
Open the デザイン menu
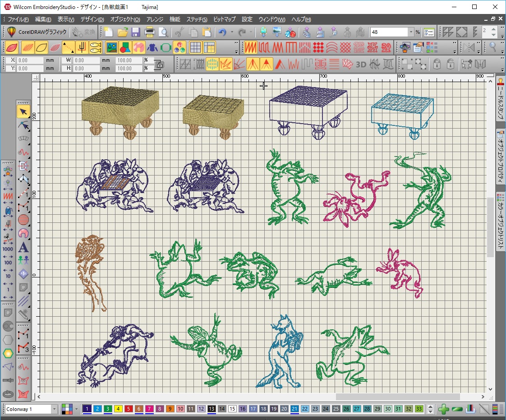(x=92, y=19)
